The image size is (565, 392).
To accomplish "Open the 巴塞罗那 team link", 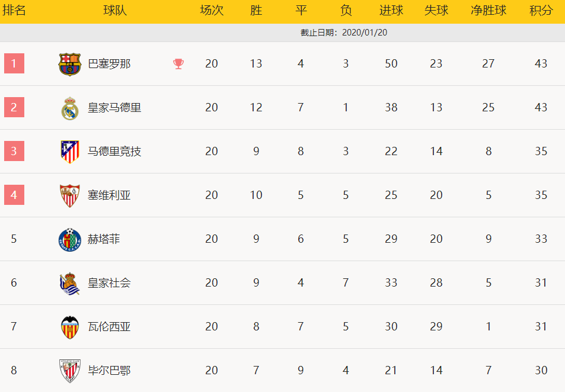I will click(109, 64).
